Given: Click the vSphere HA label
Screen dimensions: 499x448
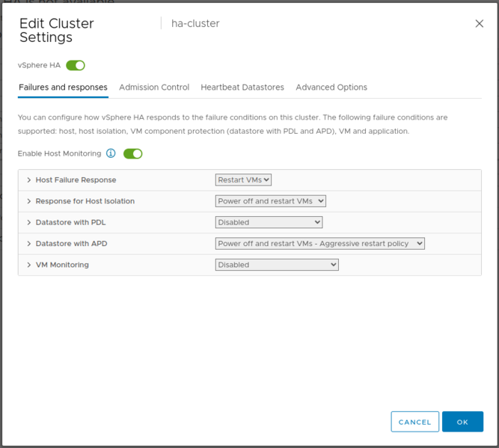Looking at the screenshot, I should [x=39, y=65].
